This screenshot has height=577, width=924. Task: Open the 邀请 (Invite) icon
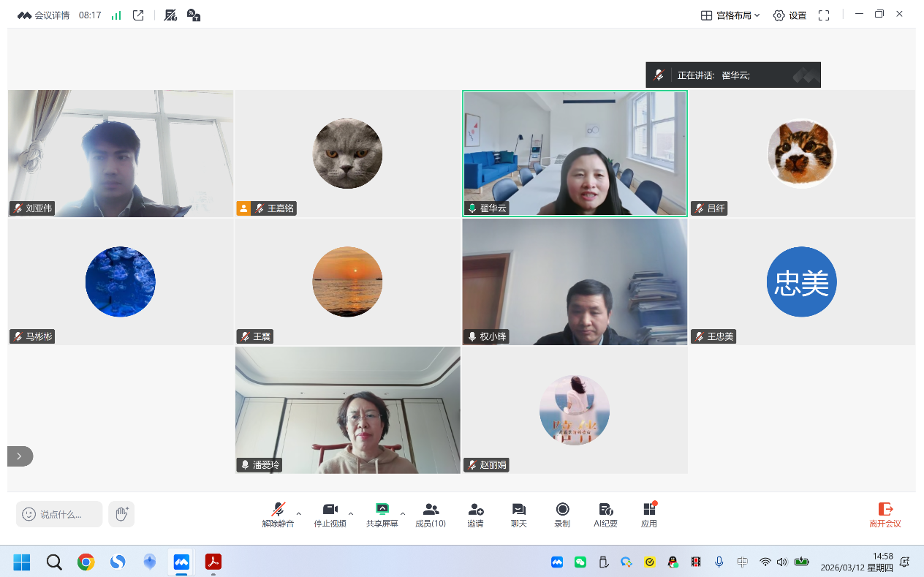(475, 514)
